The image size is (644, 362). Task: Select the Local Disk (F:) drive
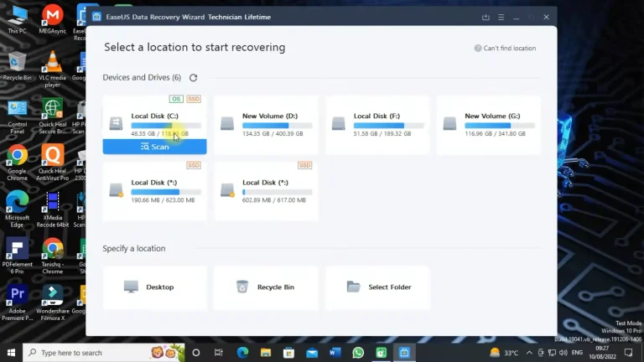[377, 125]
